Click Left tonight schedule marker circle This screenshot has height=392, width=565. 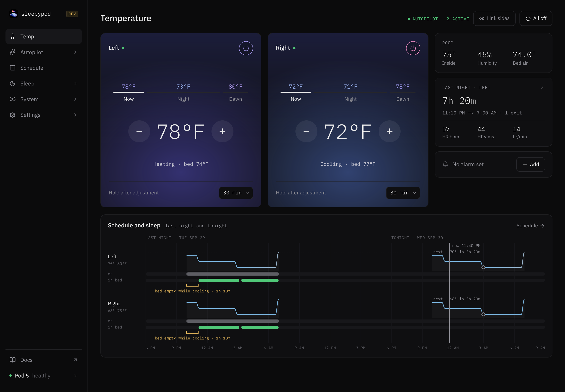(483, 268)
